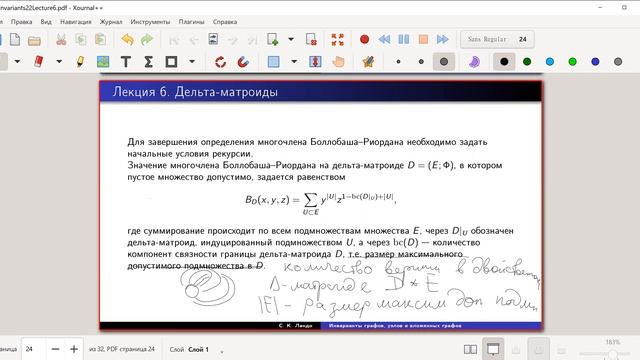This screenshot has width=640, height=360.
Task: Advance to the next page
Action: pos(233,40)
